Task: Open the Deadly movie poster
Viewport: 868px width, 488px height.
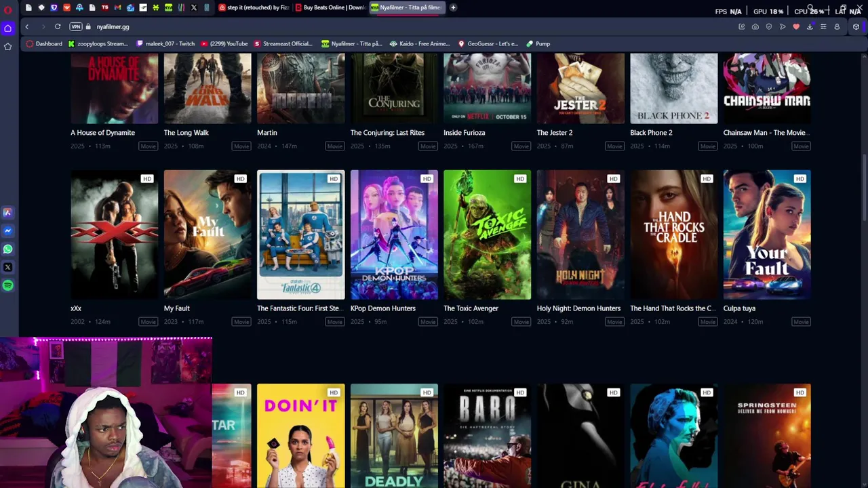Action: point(394,436)
